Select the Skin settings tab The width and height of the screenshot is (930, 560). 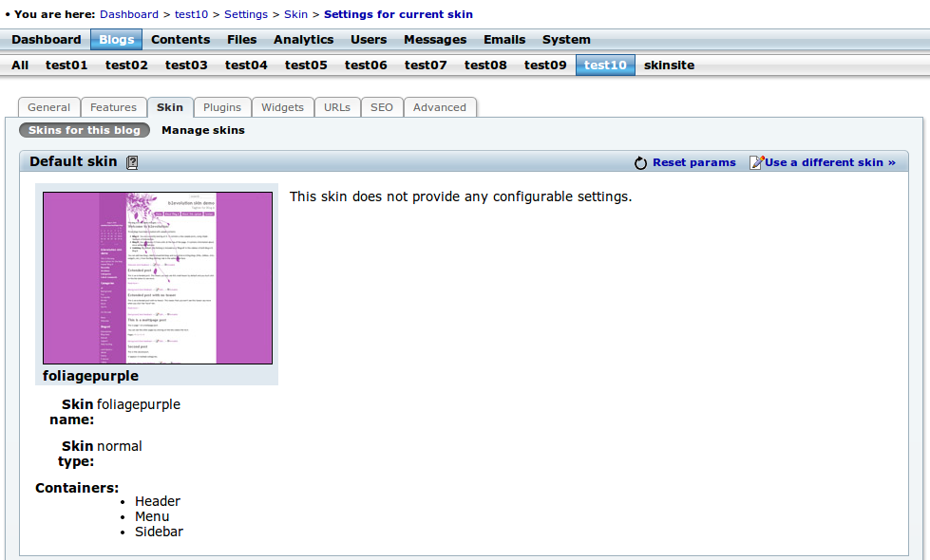pos(170,107)
